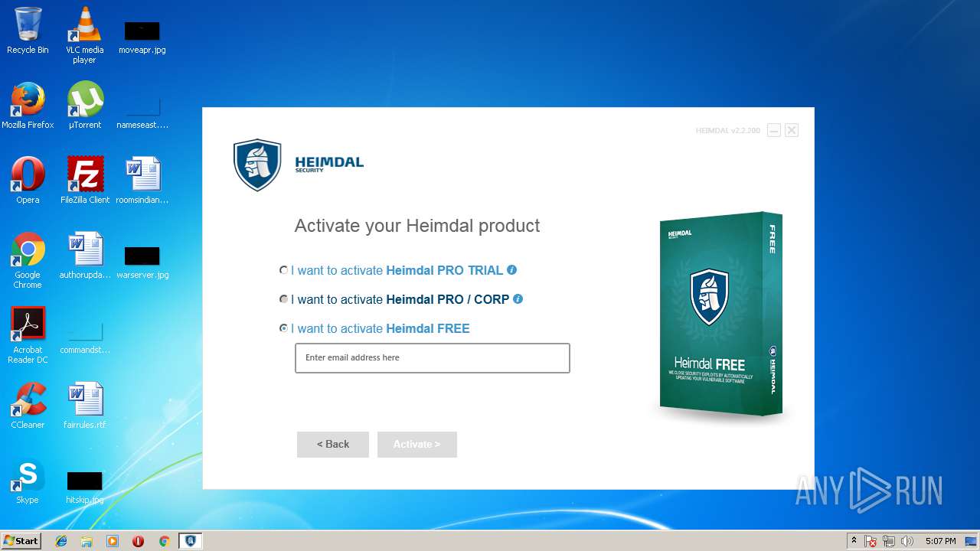Image resolution: width=980 pixels, height=551 pixels.
Task: Select the Heimdal PRO / CORP radio button
Action: [284, 299]
